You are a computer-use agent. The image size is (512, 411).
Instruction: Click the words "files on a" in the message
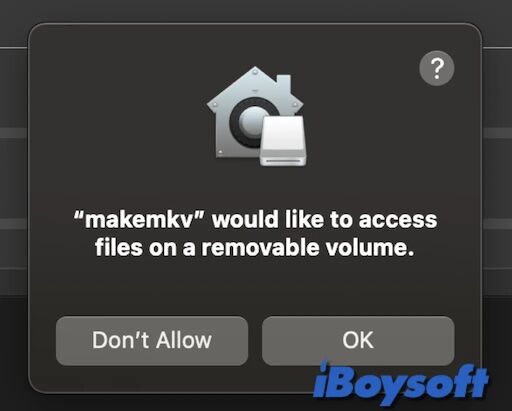coord(145,248)
